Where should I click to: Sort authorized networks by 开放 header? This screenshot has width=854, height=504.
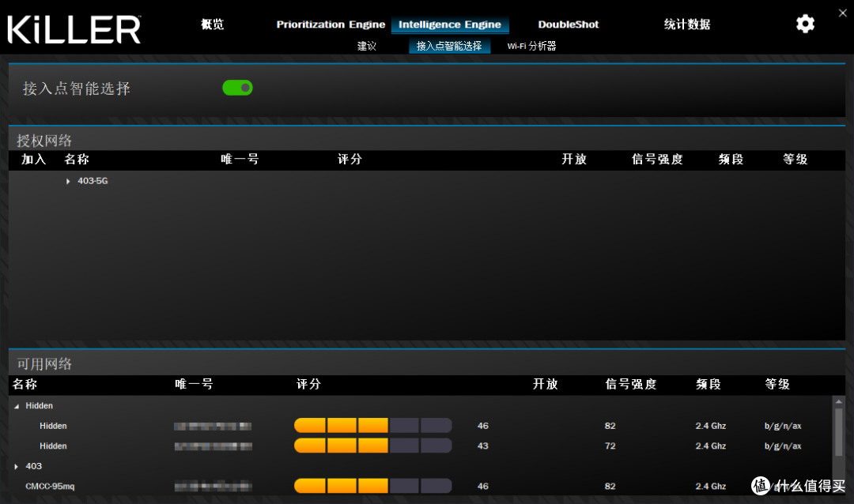tap(574, 160)
